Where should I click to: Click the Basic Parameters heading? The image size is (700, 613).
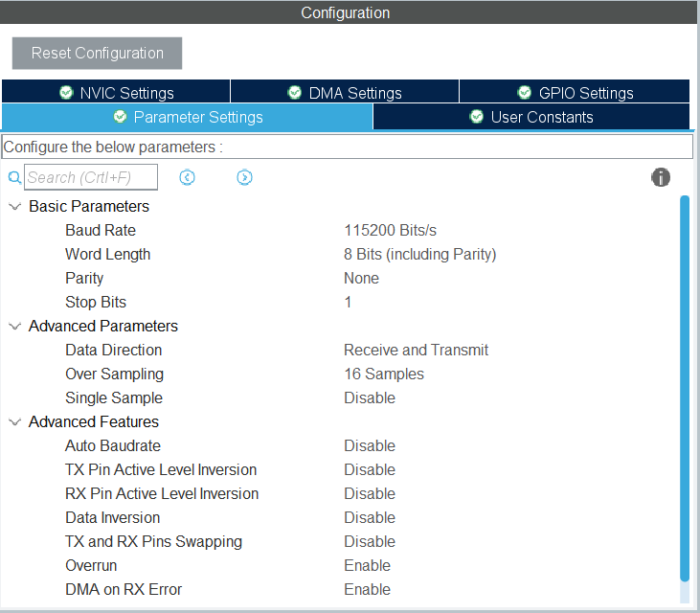click(x=89, y=206)
